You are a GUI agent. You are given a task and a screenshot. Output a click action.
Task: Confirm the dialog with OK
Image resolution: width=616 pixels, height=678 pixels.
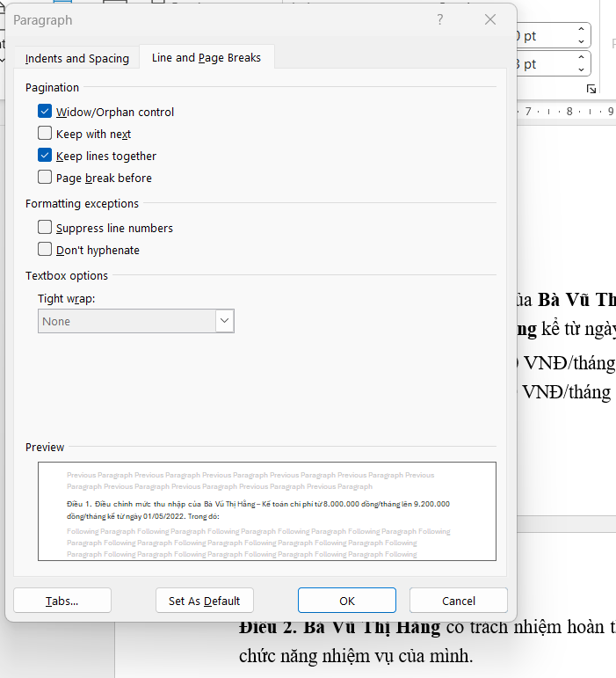[347, 600]
